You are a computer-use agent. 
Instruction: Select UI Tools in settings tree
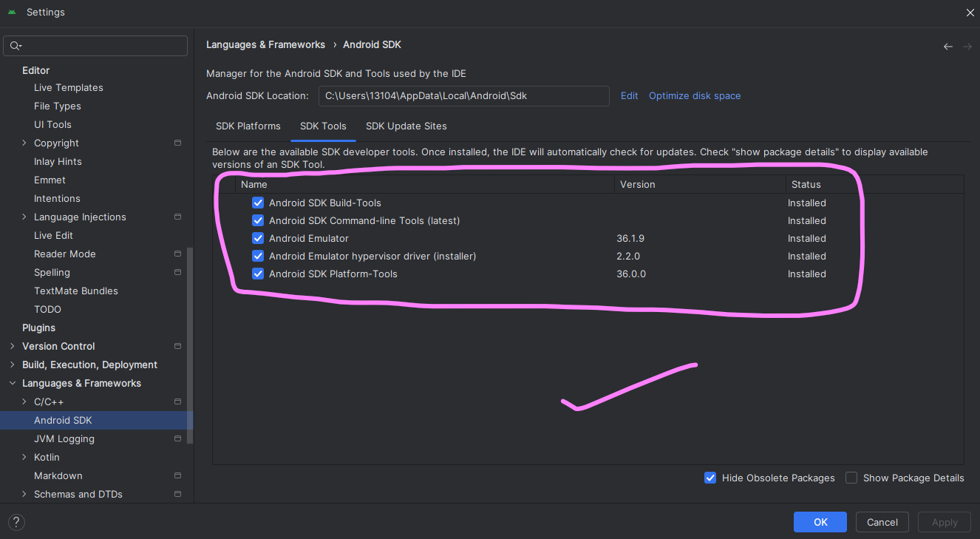52,124
